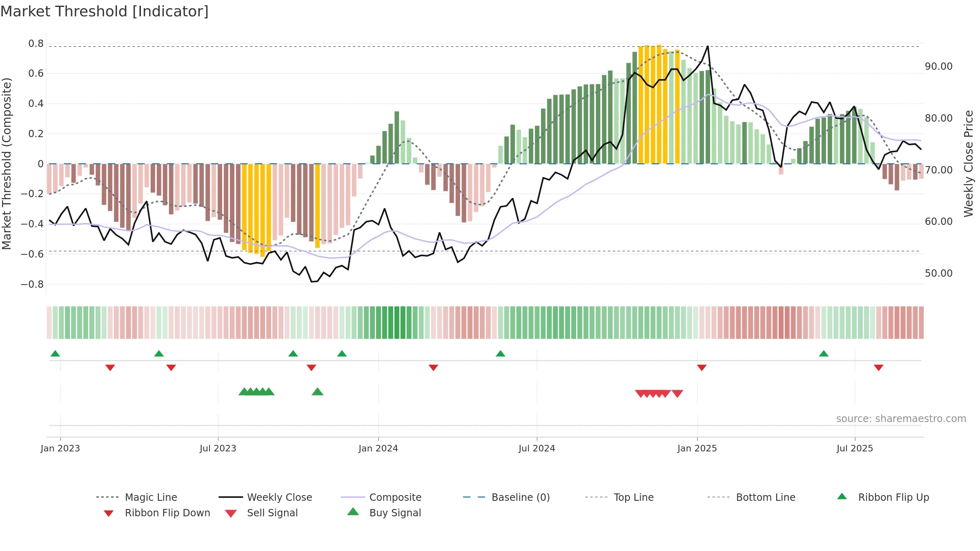Click the 'Jul 2023' x-axis label

pos(218,449)
